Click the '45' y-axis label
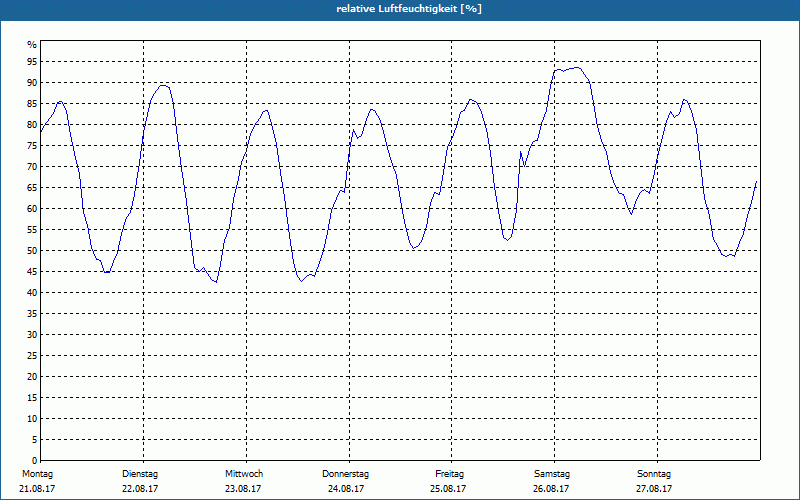Screen dimensions: 800x500 click(32, 271)
